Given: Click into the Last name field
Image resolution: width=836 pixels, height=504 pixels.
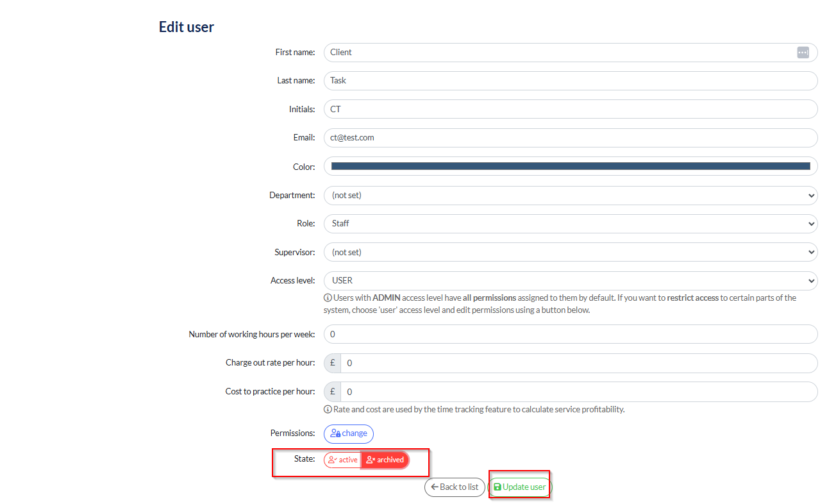Looking at the screenshot, I should (x=570, y=81).
